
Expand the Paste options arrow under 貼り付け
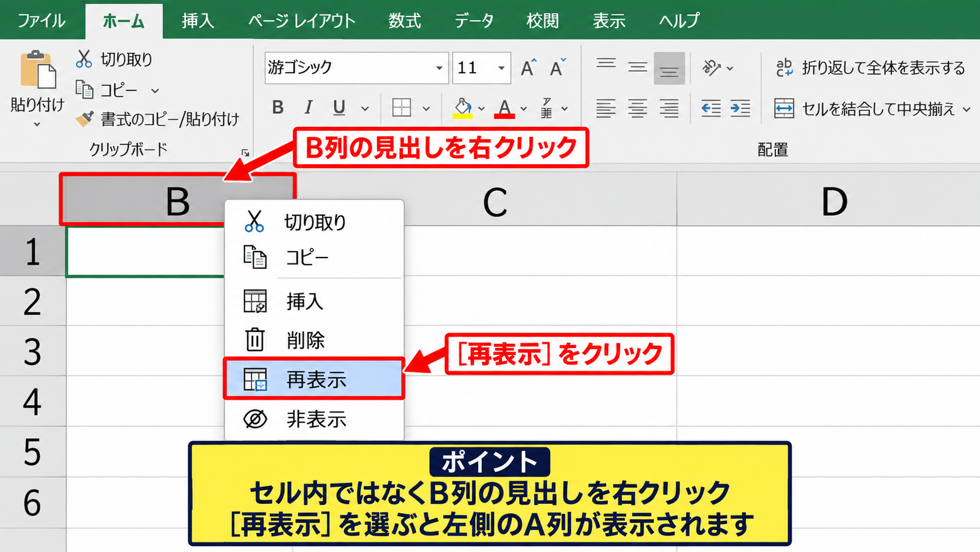[x=37, y=124]
